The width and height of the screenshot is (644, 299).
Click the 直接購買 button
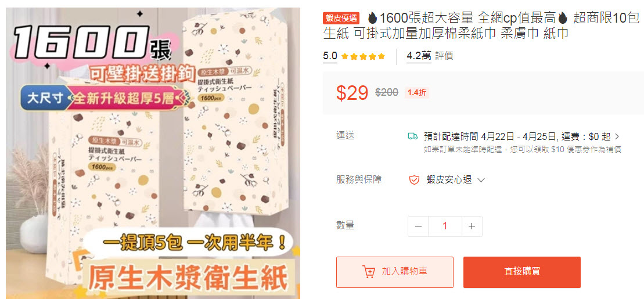pyautogui.click(x=522, y=272)
